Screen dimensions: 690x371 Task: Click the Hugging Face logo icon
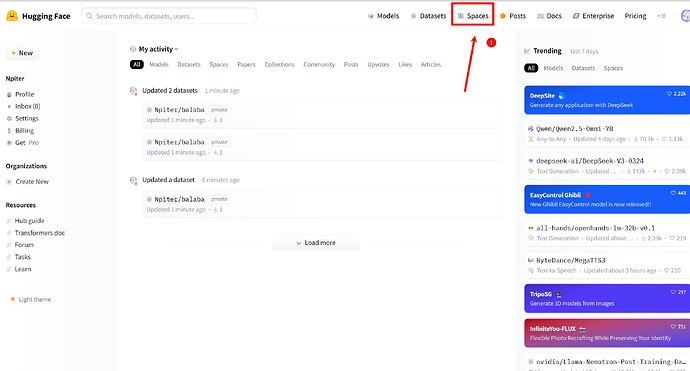(x=12, y=16)
